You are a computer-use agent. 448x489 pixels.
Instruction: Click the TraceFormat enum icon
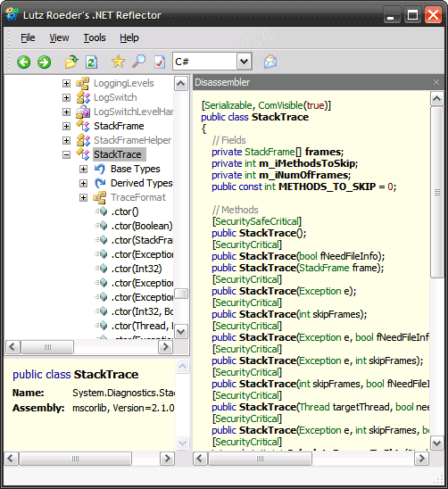[100, 197]
